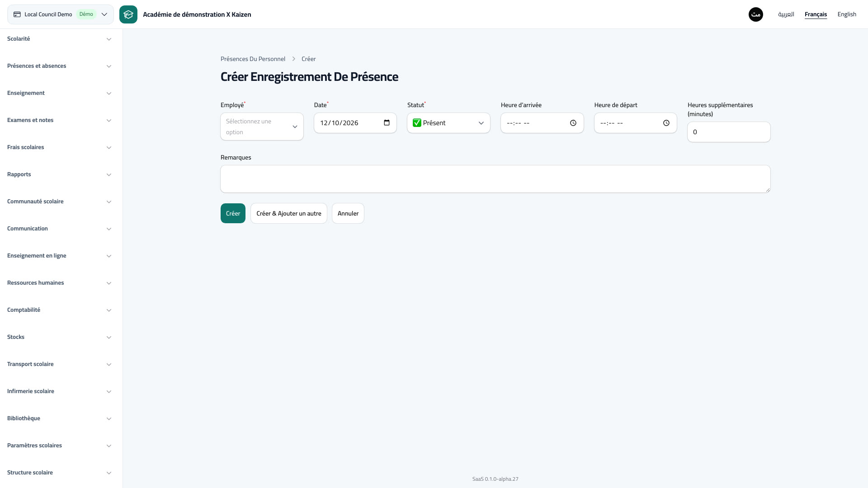The height and width of the screenshot is (488, 868).
Task: Expand the Bibliothèque section
Action: [x=59, y=418]
